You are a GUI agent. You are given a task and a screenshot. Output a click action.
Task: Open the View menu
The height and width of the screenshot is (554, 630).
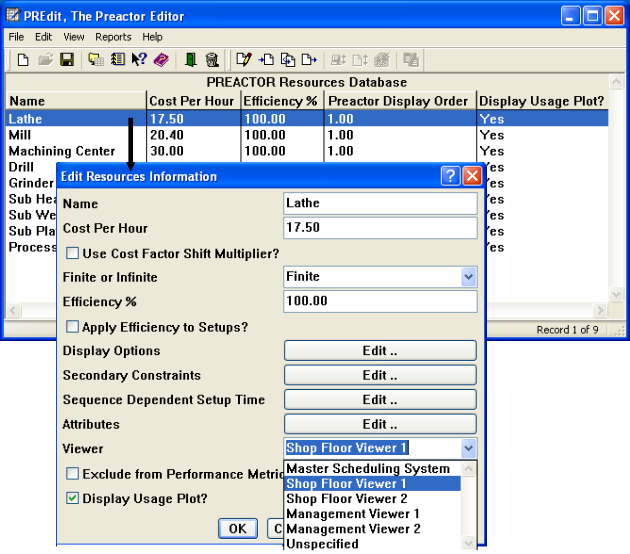click(x=74, y=37)
